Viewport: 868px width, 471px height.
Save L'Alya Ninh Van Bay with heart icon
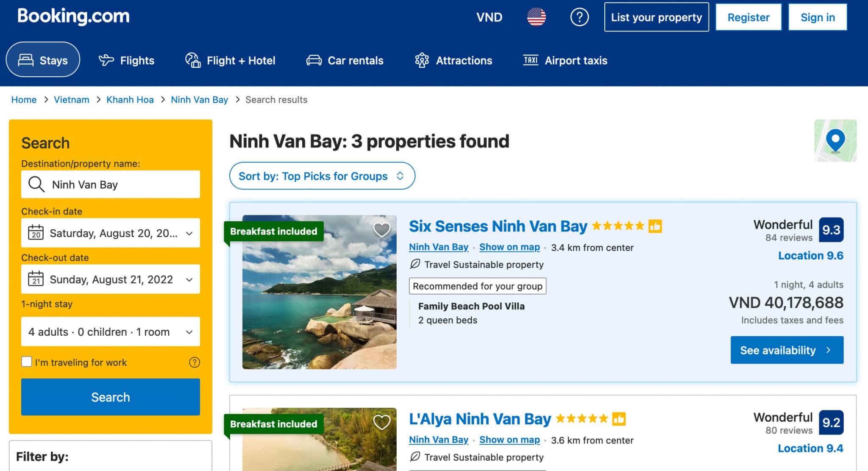[x=381, y=422]
